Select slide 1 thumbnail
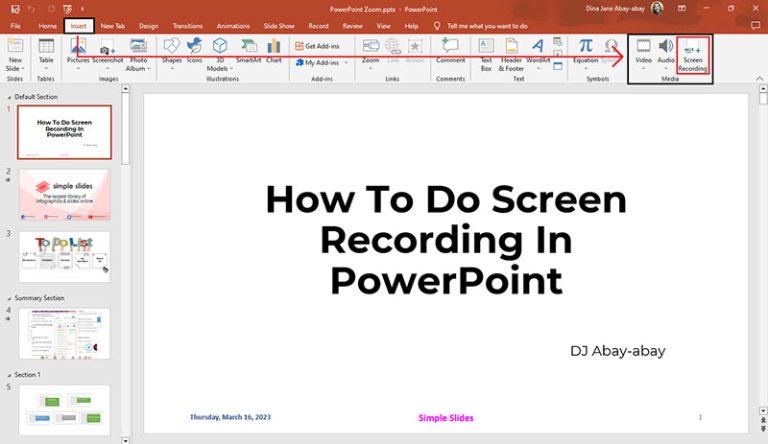 click(64, 132)
